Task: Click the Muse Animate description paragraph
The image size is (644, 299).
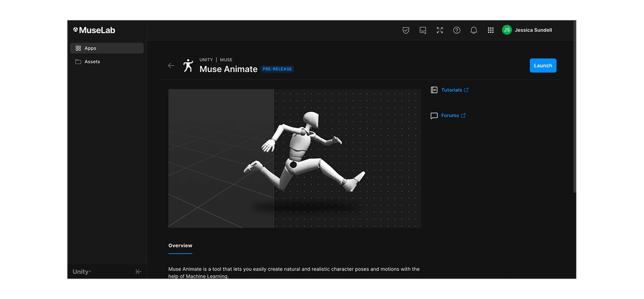Action: (294, 273)
